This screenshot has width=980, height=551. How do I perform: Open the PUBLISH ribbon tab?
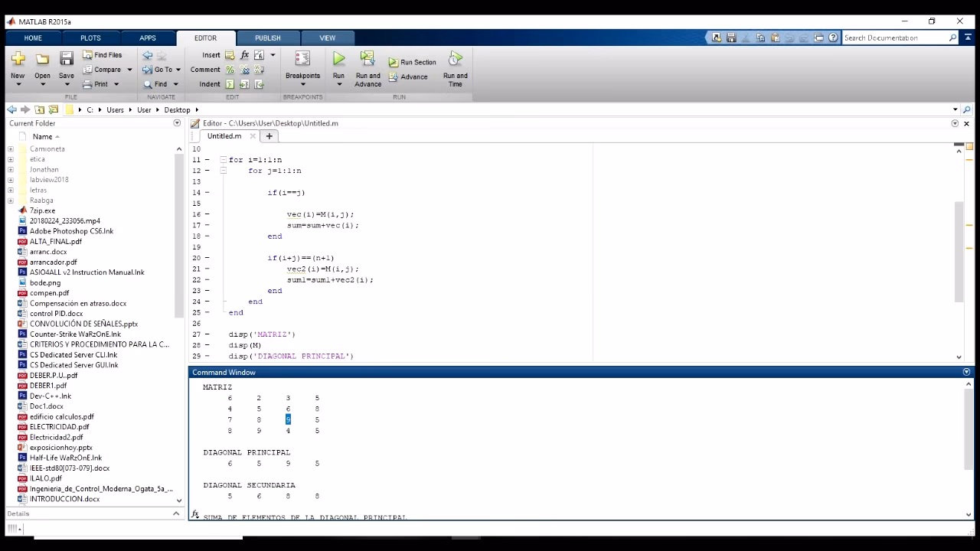click(267, 37)
